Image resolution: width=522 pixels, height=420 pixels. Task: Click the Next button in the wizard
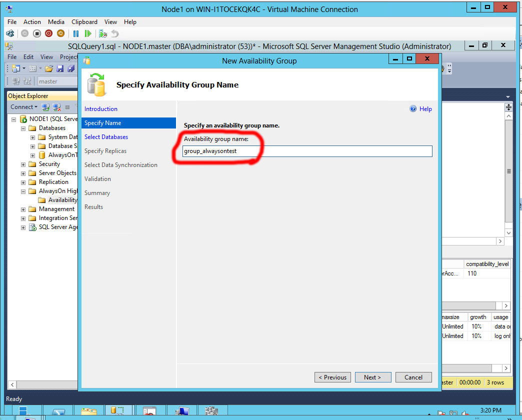tap(373, 377)
